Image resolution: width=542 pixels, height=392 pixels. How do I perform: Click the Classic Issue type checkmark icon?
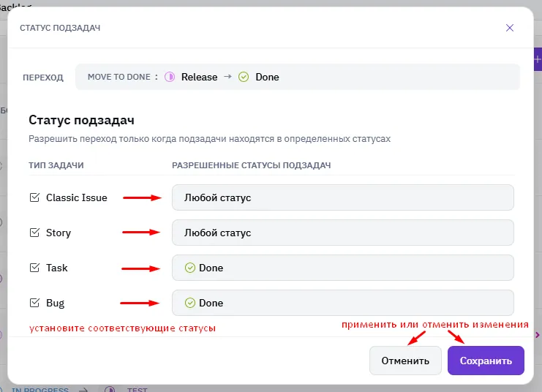pyautogui.click(x=34, y=197)
